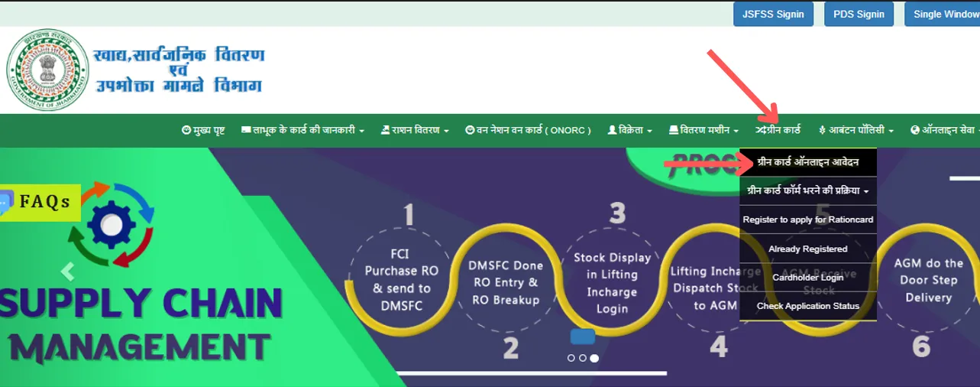Expand विक्रेता dropdown menu
This screenshot has width=980, height=387.
click(629, 130)
